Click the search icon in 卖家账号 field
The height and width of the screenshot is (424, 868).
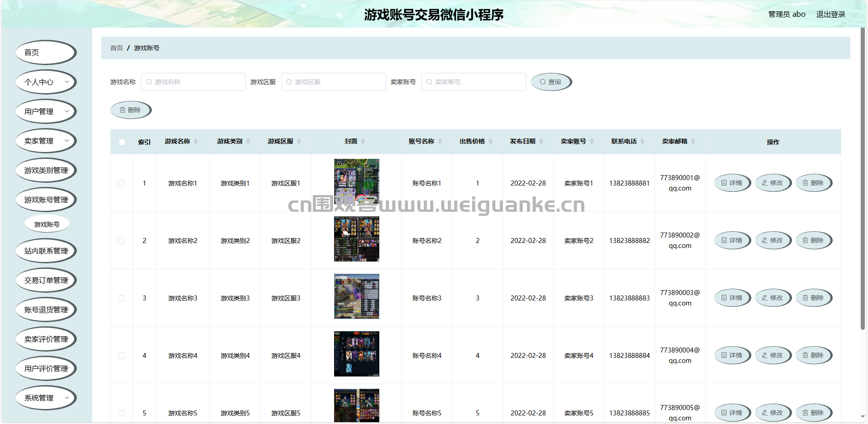tap(429, 82)
